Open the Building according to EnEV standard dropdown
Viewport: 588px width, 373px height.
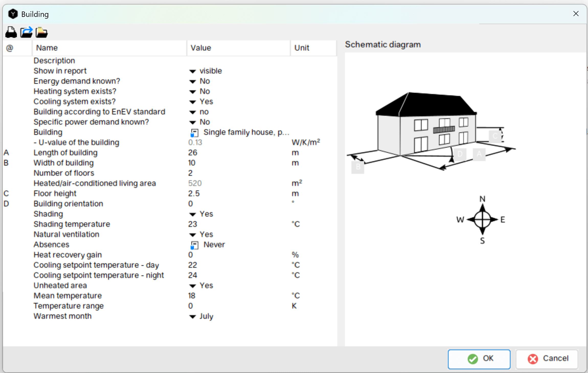tap(192, 112)
